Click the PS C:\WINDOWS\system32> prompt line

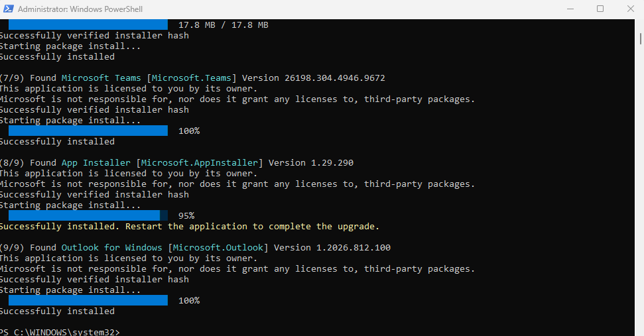(x=60, y=331)
